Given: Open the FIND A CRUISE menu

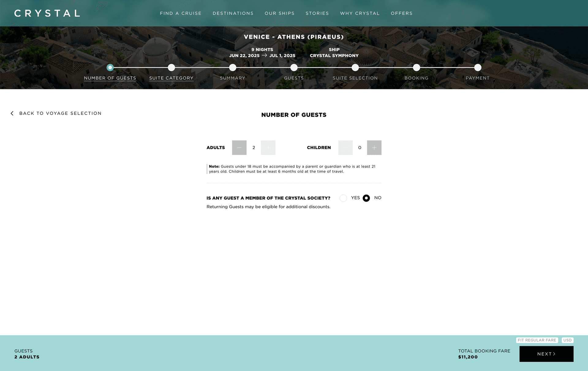Looking at the screenshot, I should pos(180,13).
